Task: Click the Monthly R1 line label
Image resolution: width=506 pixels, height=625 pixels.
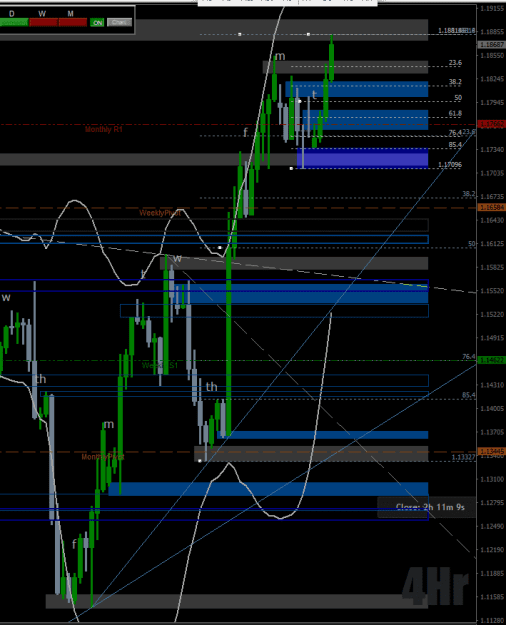Action: coord(104,130)
